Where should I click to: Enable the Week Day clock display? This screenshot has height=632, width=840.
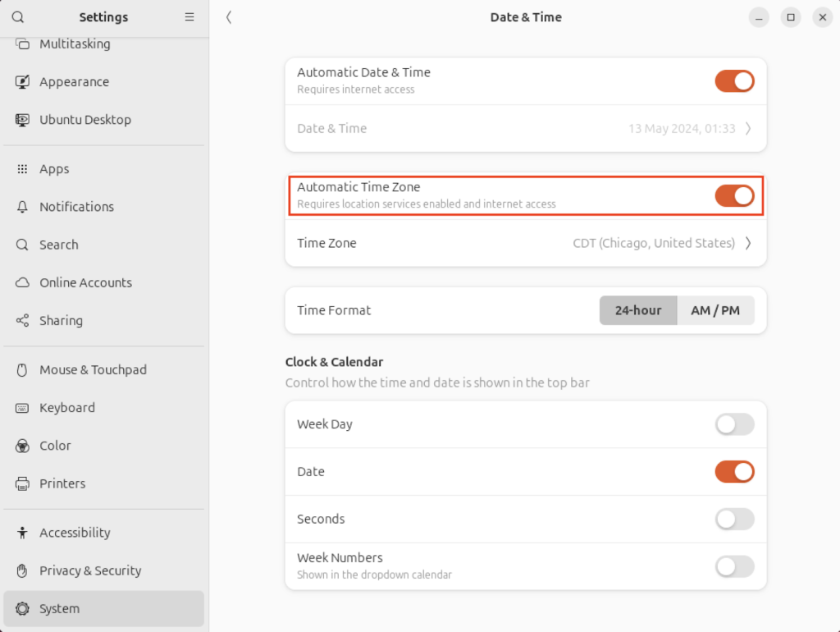(x=734, y=424)
